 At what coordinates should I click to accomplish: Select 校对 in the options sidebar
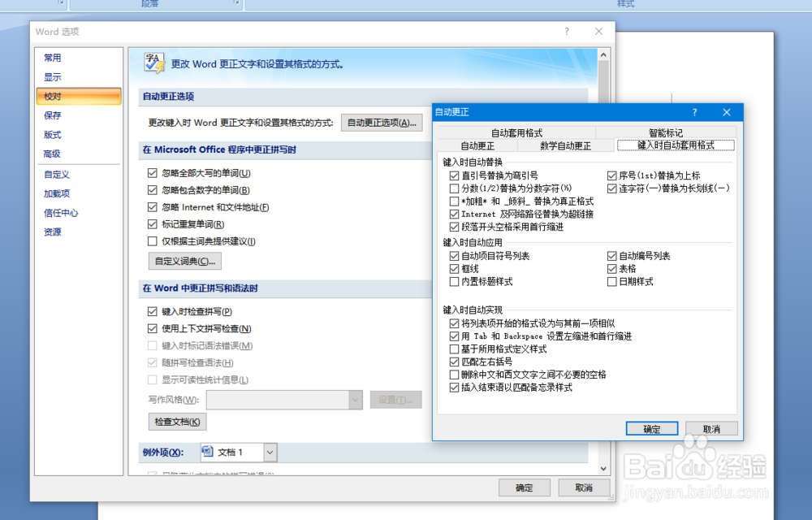[79, 96]
